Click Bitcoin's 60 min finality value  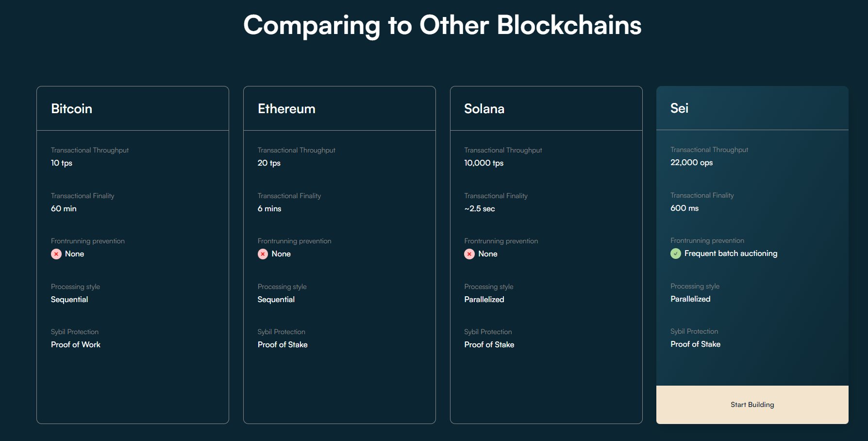point(64,209)
